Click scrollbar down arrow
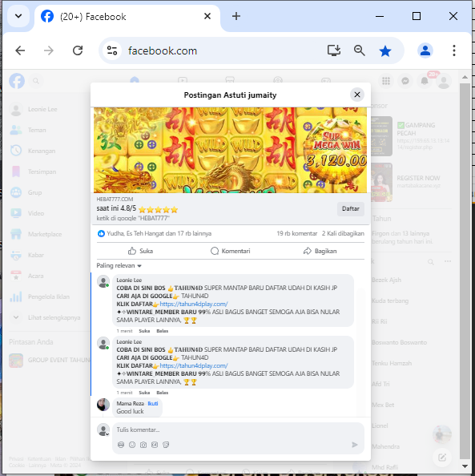This screenshot has height=476, width=475. click(465, 466)
